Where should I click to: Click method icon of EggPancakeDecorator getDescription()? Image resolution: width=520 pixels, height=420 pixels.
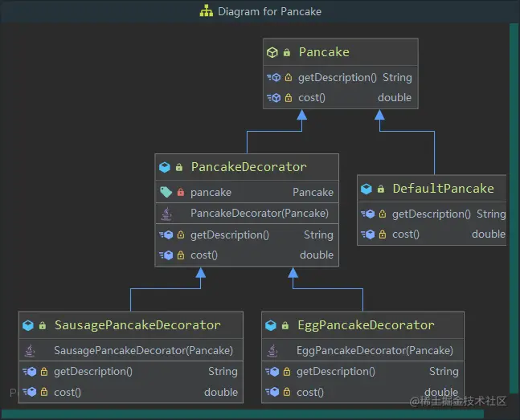[272, 372]
